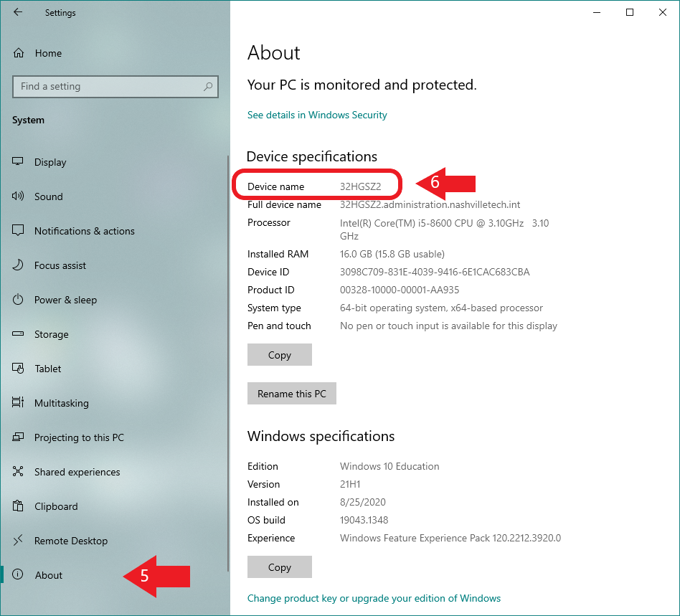The height and width of the screenshot is (616, 680).
Task: Click the Shared experiences icon
Action: 18,471
